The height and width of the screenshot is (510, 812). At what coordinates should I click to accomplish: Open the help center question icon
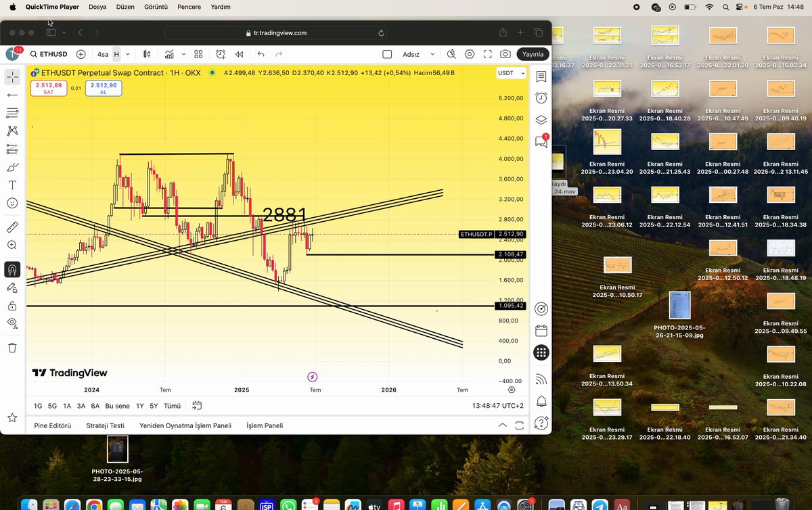[x=541, y=423]
